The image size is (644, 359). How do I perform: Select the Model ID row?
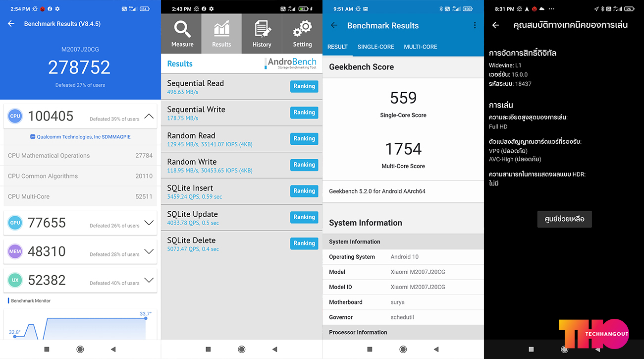tap(403, 287)
